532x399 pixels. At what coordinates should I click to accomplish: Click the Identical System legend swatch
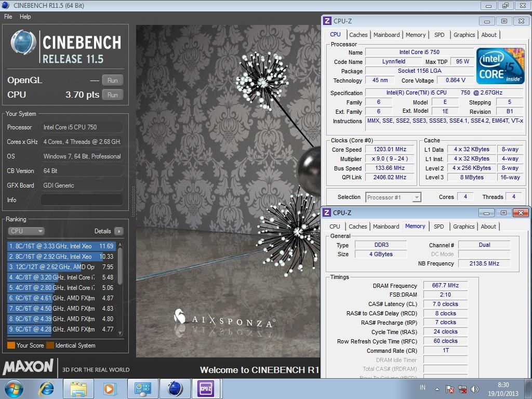coord(50,345)
